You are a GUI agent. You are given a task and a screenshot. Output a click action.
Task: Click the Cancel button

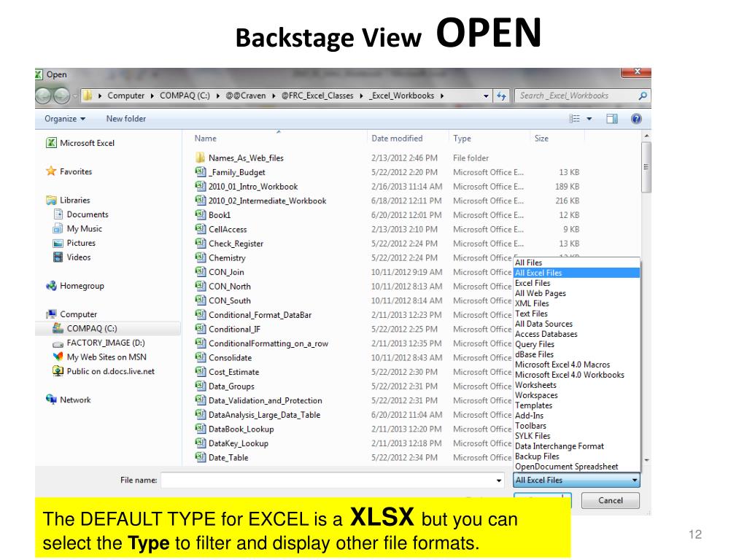click(611, 500)
